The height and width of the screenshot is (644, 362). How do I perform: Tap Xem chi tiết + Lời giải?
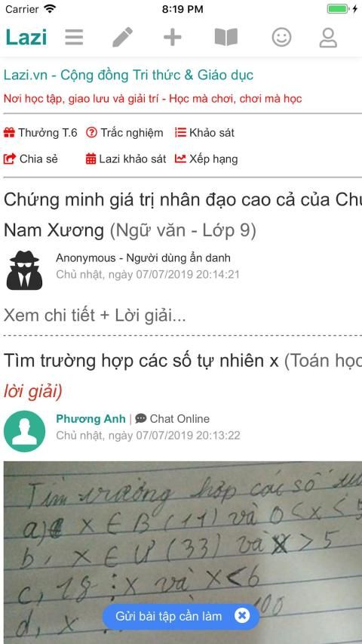95,316
